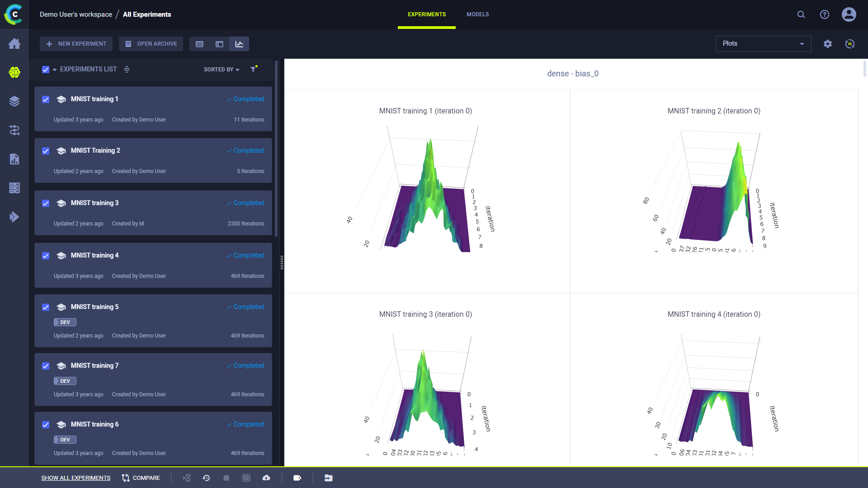This screenshot has width=868, height=488.
Task: Click SHOW ALL EXPERIMENTS at the bottom
Action: tap(75, 478)
